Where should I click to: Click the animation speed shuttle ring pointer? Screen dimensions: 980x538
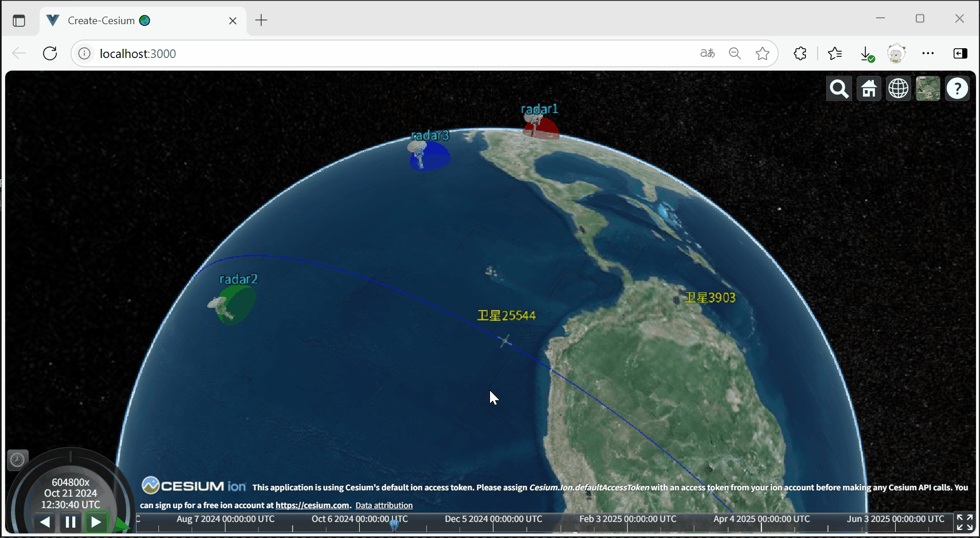point(121,524)
